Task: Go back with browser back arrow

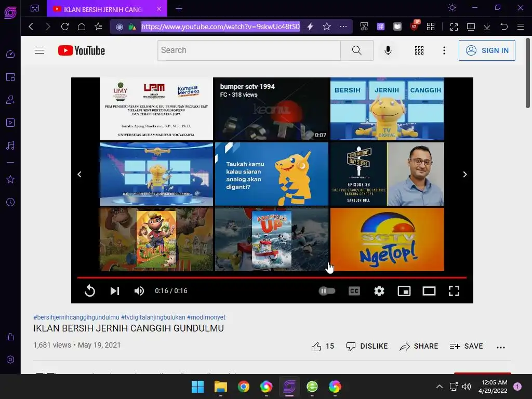Action: 31,26
